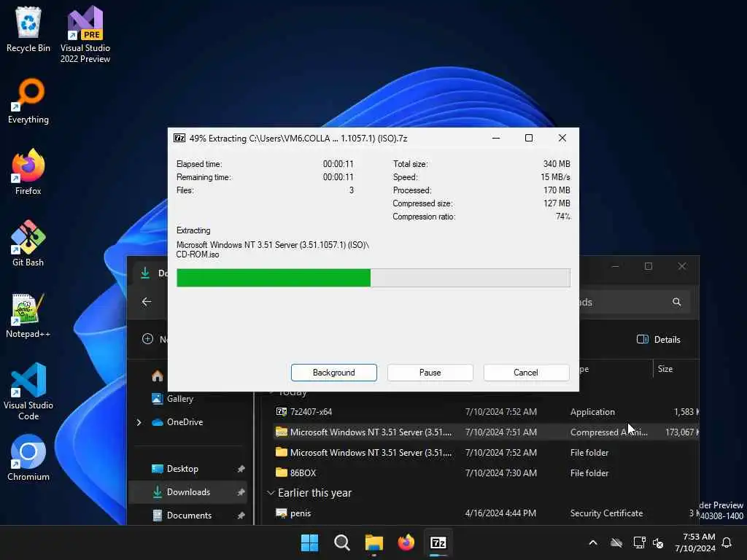Launch Visual Studio 2022 Preview shortcut
Screen dimensions: 747x560
point(85,34)
